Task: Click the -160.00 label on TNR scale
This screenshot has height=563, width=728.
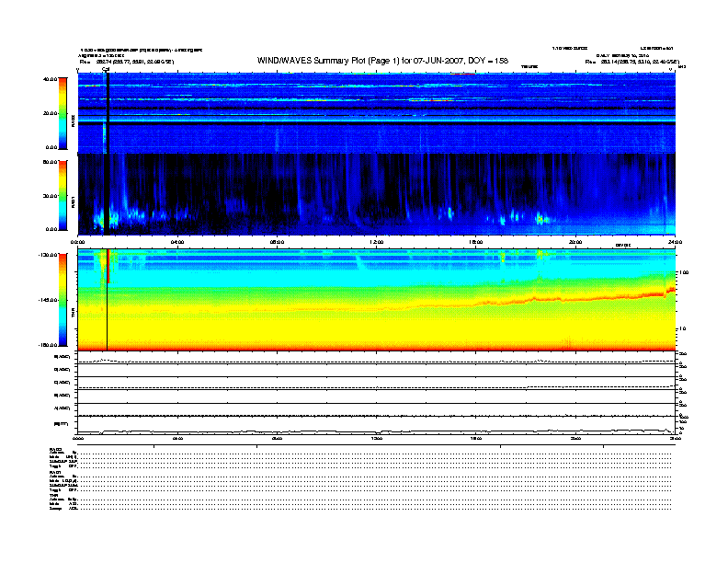Action: click(x=48, y=345)
